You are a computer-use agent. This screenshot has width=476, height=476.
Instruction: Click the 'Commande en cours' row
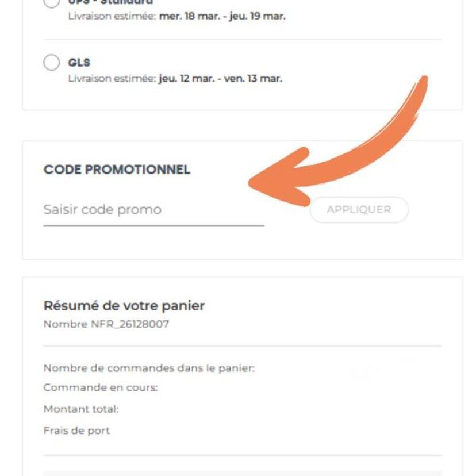[101, 388]
